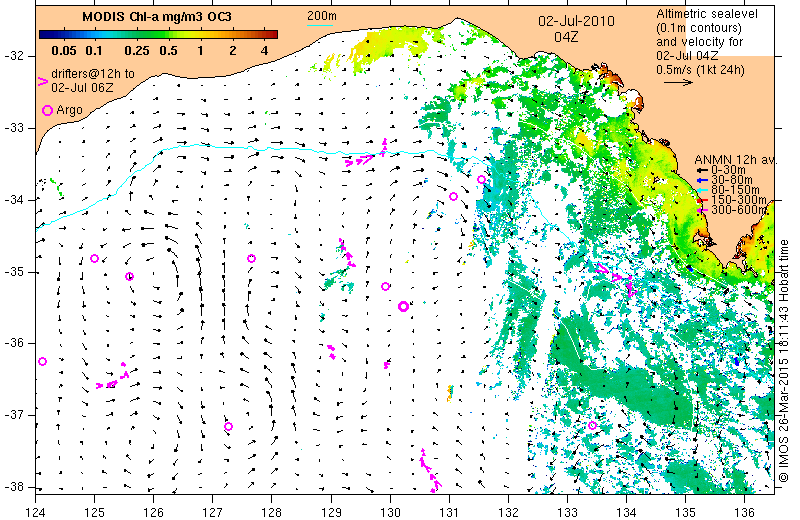This screenshot has width=800, height=520.
Task: Click the Argo legend circle icon
Action: click(x=47, y=110)
